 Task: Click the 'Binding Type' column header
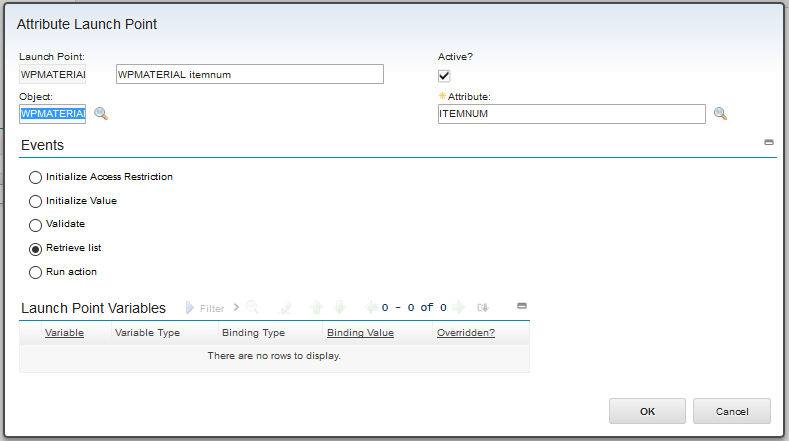(254, 333)
